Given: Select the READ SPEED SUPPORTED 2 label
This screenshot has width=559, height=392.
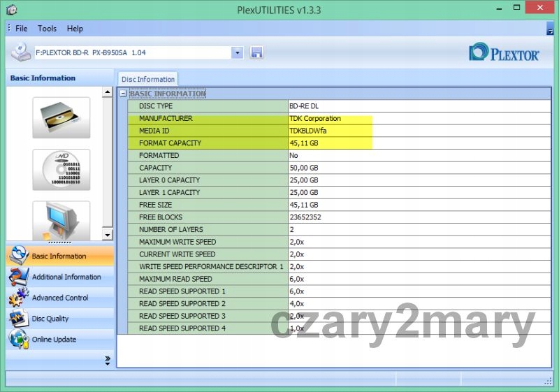Looking at the screenshot, I should point(182,304).
